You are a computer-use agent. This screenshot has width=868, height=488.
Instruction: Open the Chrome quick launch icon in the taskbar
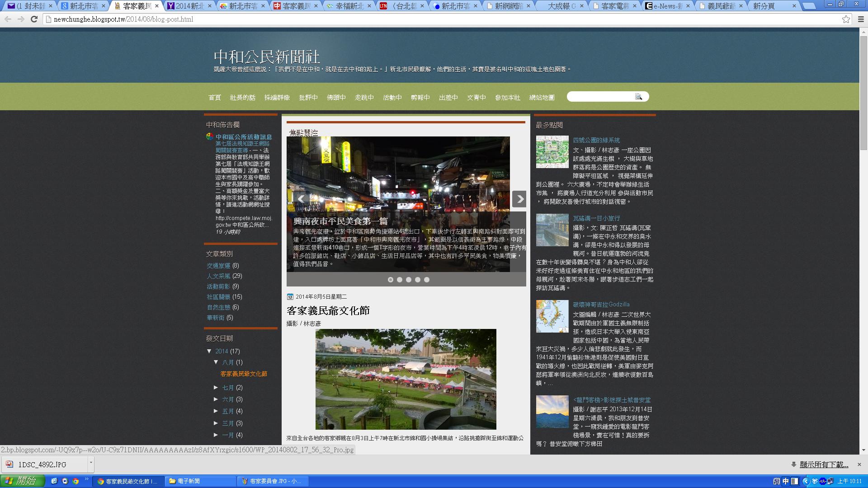click(x=76, y=481)
